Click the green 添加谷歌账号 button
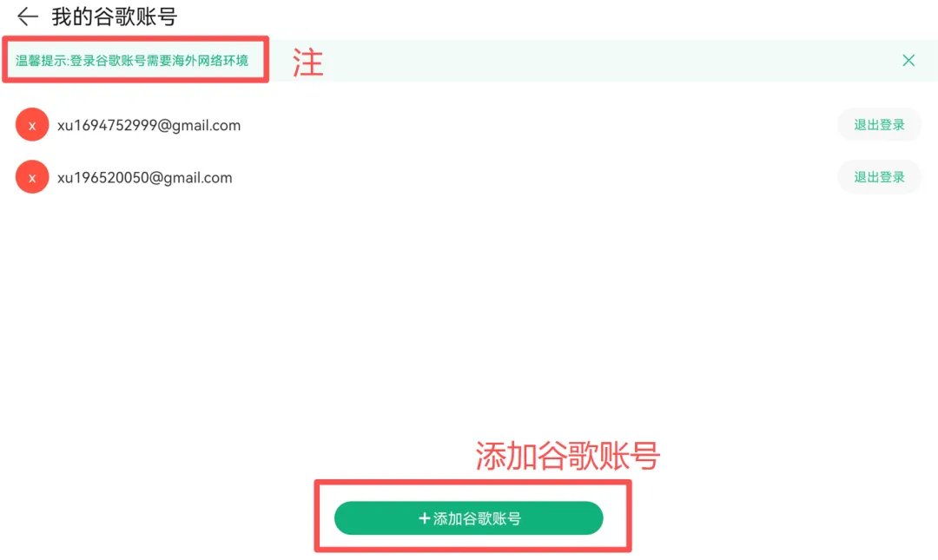 tap(468, 518)
